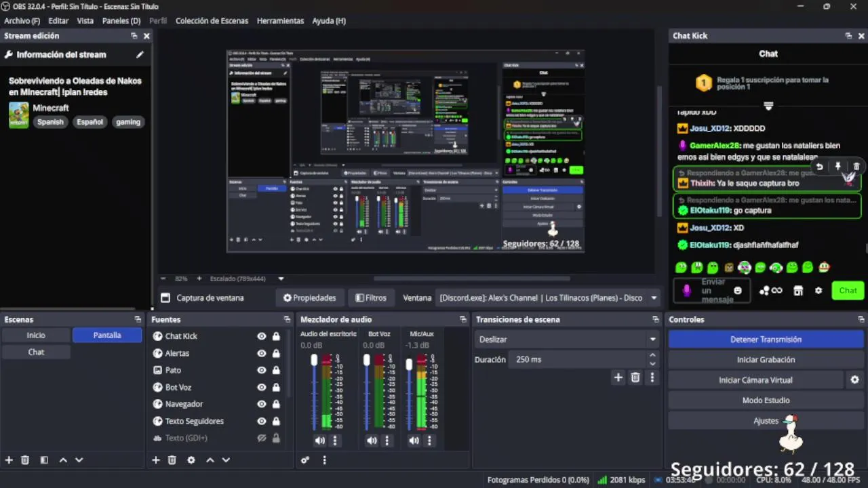This screenshot has height=488, width=868.
Task: Open the Vista menu
Action: pyautogui.click(x=85, y=21)
